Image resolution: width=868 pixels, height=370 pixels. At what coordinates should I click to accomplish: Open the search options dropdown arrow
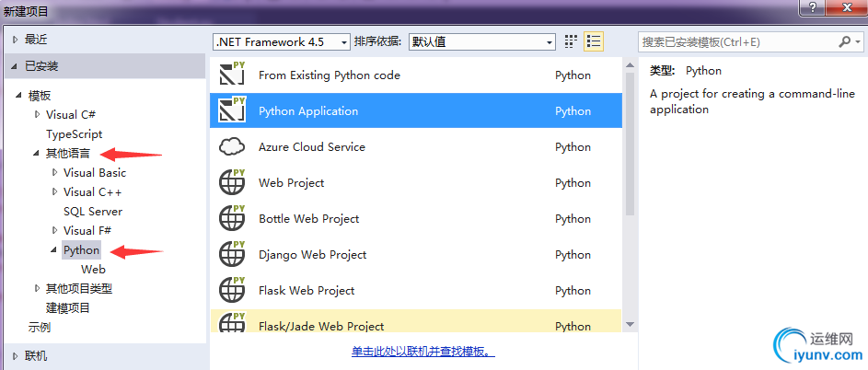point(858,42)
